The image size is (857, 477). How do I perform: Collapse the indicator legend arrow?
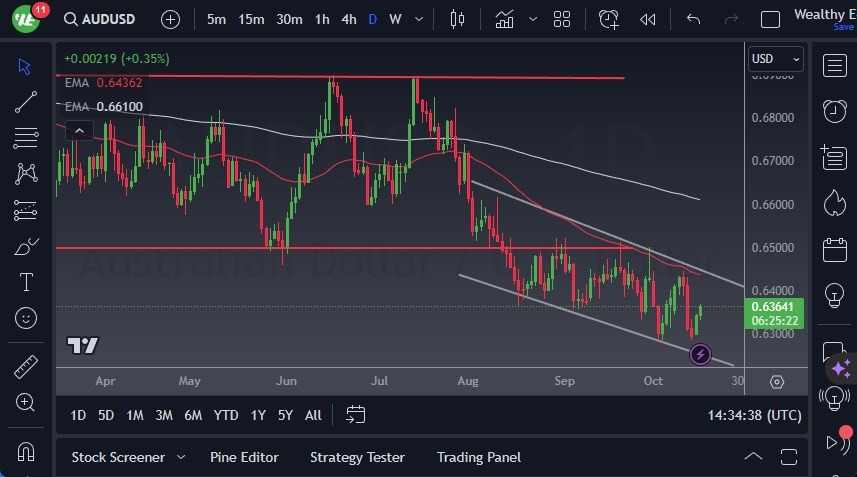pos(78,130)
